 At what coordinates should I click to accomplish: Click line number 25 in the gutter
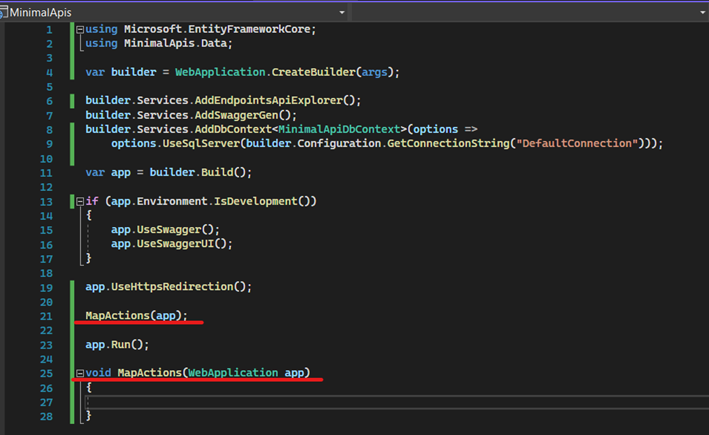[x=46, y=373]
